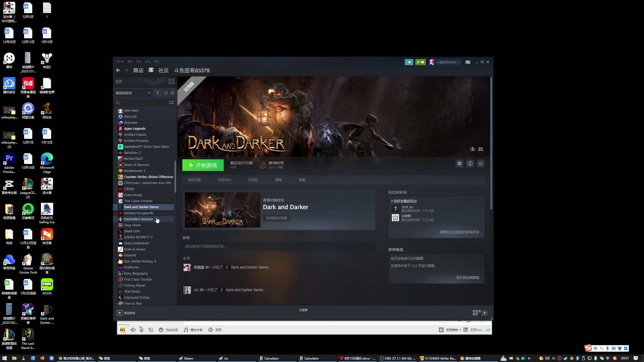Click 访问商店页面 visit store page button
The height and width of the screenshot is (362, 644).
277,218
